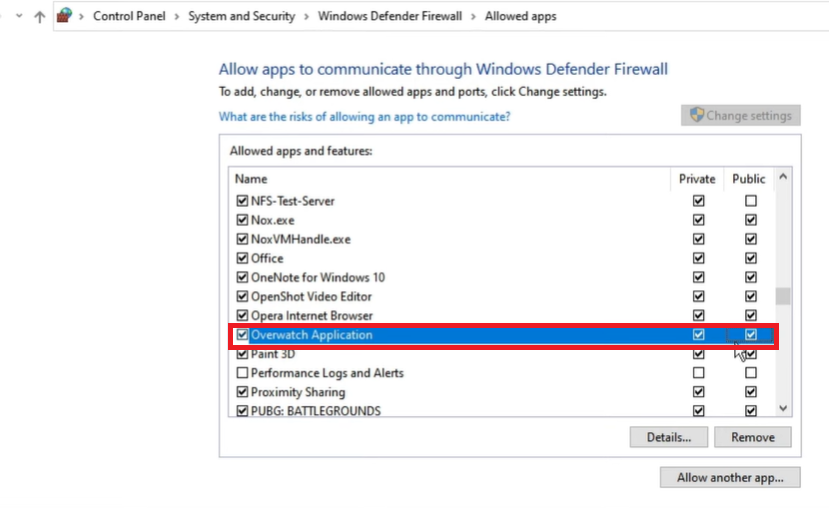Screen dimensions: 829x508
Task: Expand the chevron after Windows Defender Firewall
Action: tap(474, 17)
